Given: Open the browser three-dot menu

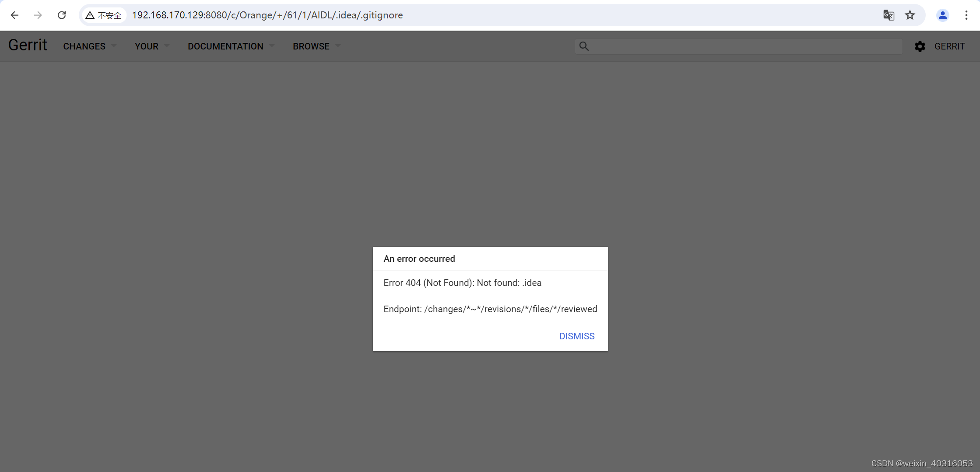Looking at the screenshot, I should [966, 15].
